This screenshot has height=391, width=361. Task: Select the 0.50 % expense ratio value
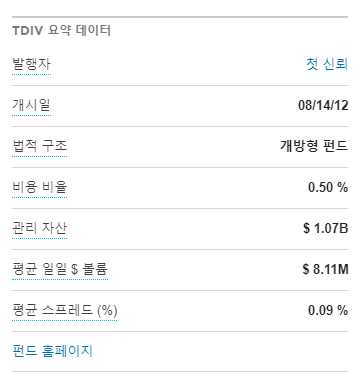[328, 187]
